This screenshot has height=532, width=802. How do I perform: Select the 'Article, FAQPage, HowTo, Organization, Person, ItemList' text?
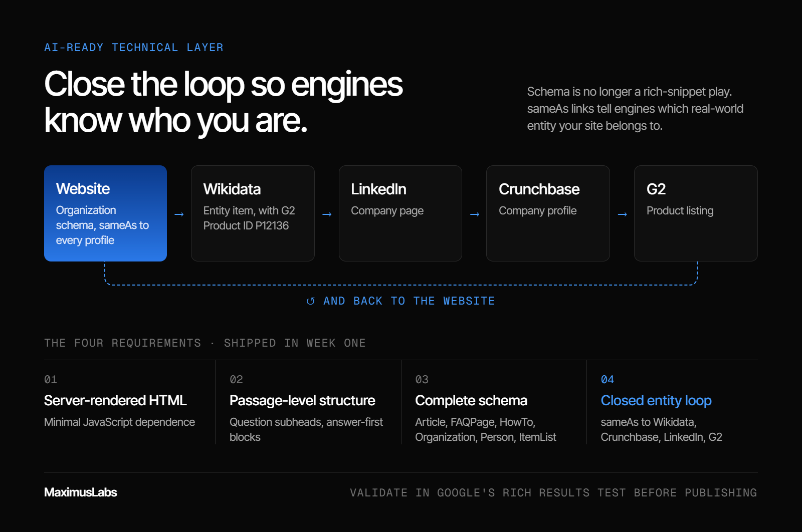(486, 430)
